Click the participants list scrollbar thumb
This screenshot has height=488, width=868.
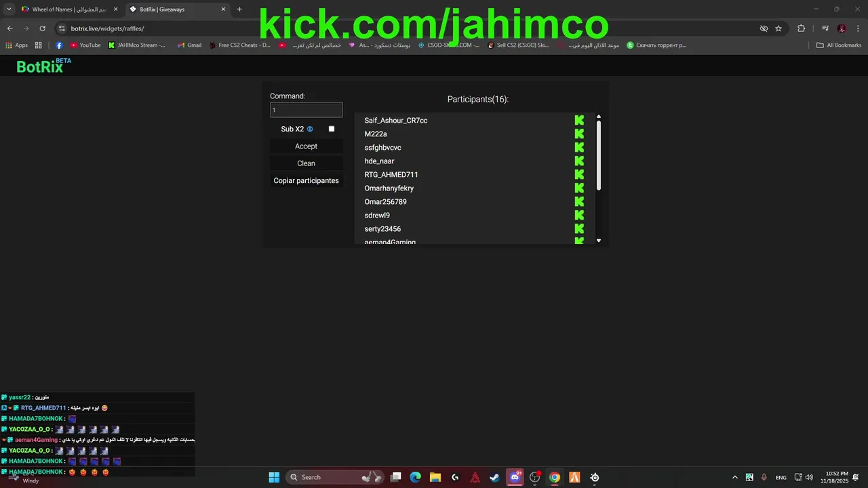[x=599, y=156]
